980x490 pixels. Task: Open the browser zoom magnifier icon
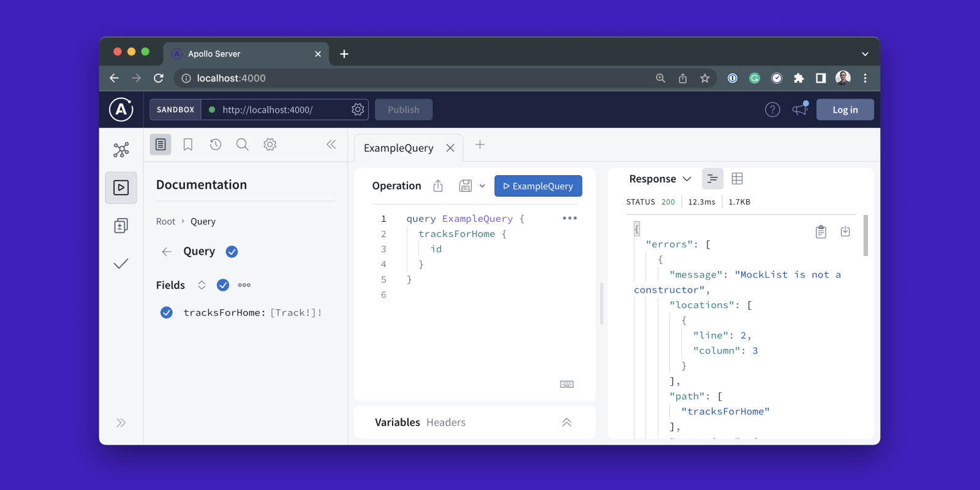click(x=660, y=78)
